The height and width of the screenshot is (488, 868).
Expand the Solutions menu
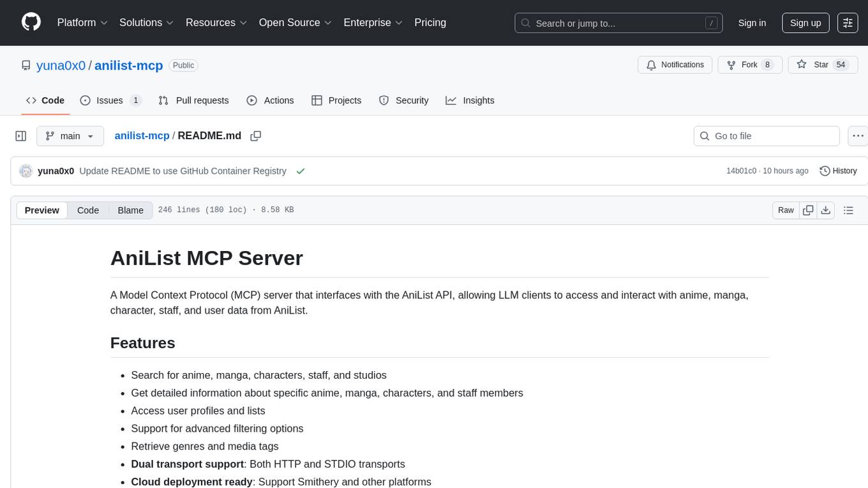point(147,22)
